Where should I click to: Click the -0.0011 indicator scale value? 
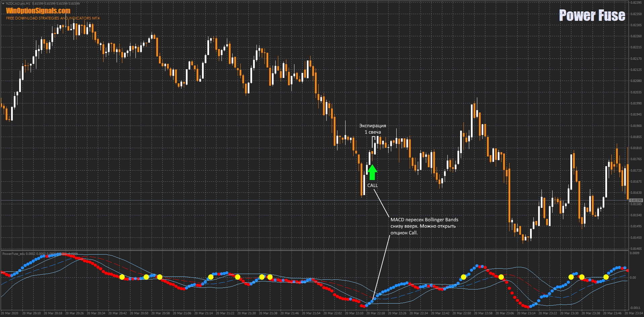(635, 308)
